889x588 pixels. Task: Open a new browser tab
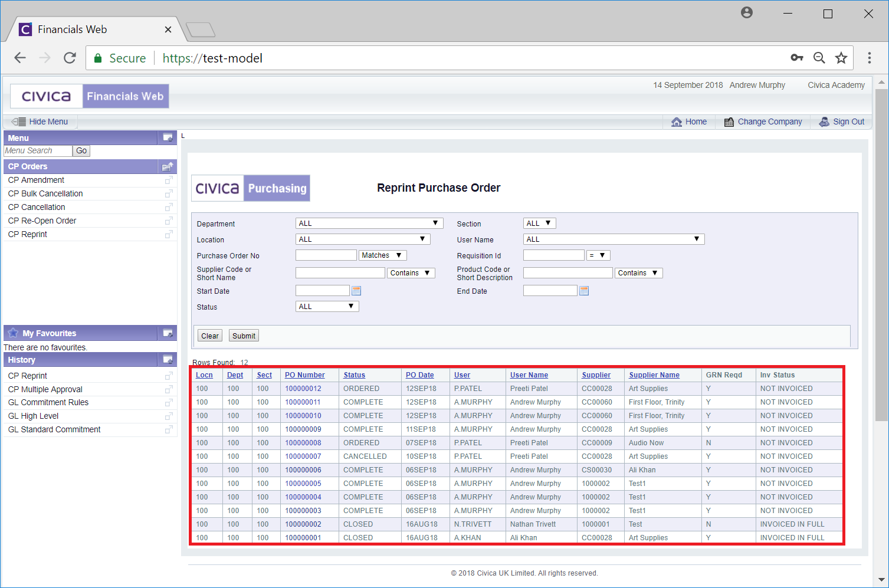pyautogui.click(x=201, y=29)
